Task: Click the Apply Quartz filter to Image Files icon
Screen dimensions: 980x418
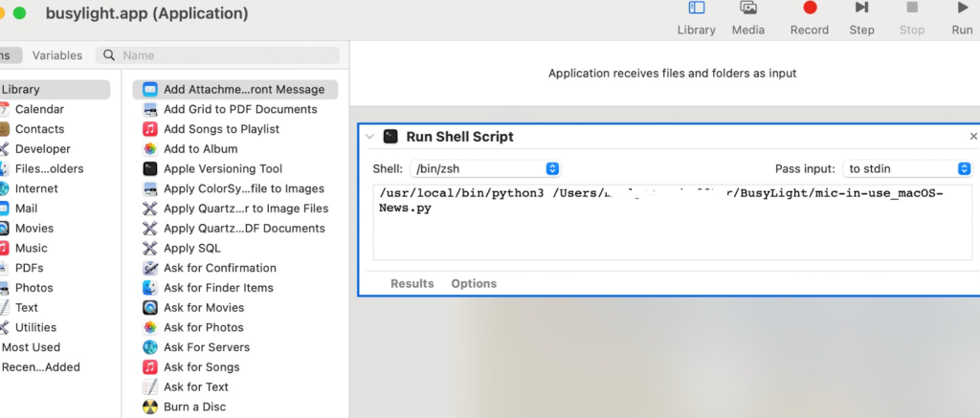Action: click(150, 209)
